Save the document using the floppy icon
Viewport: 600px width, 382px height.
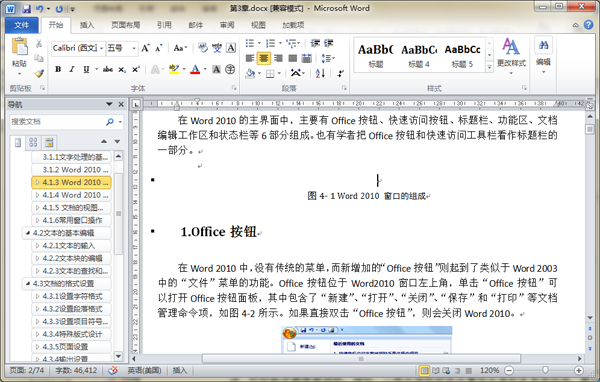point(26,8)
